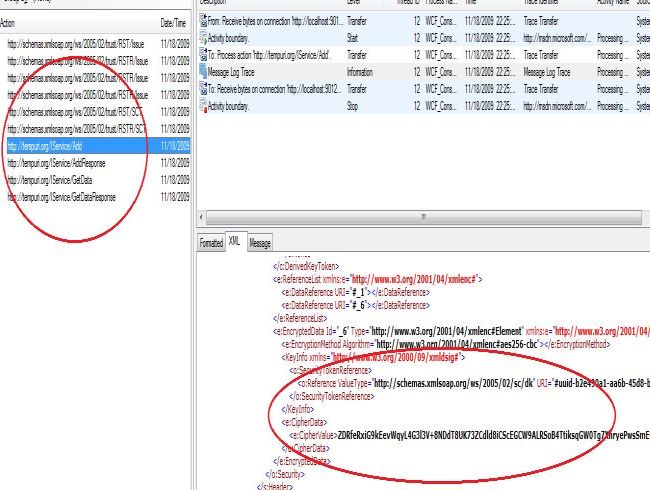Switch to the Formatted tab

pyautogui.click(x=211, y=243)
